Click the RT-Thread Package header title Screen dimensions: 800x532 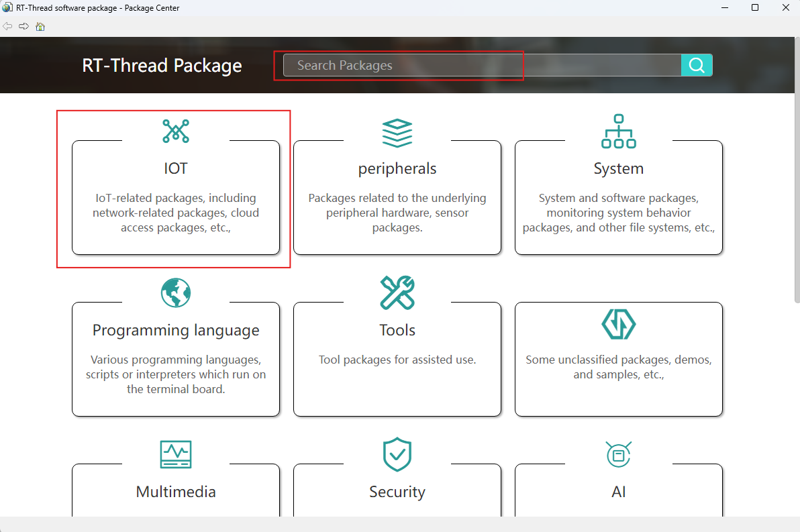pyautogui.click(x=162, y=66)
